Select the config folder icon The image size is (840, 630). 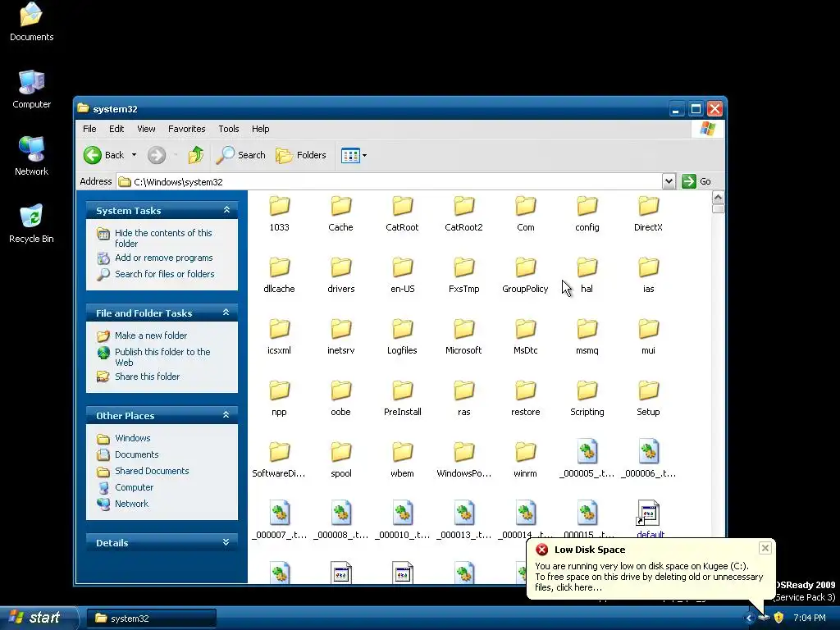[587, 206]
